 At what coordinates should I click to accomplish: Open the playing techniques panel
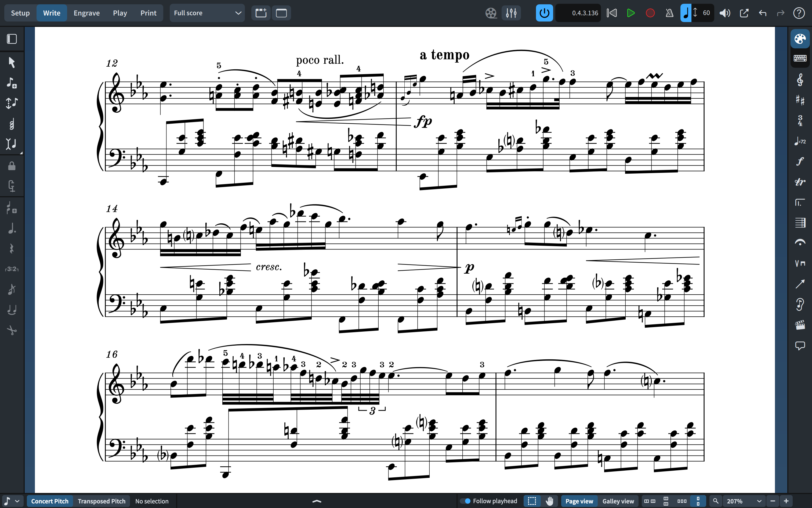(x=800, y=263)
